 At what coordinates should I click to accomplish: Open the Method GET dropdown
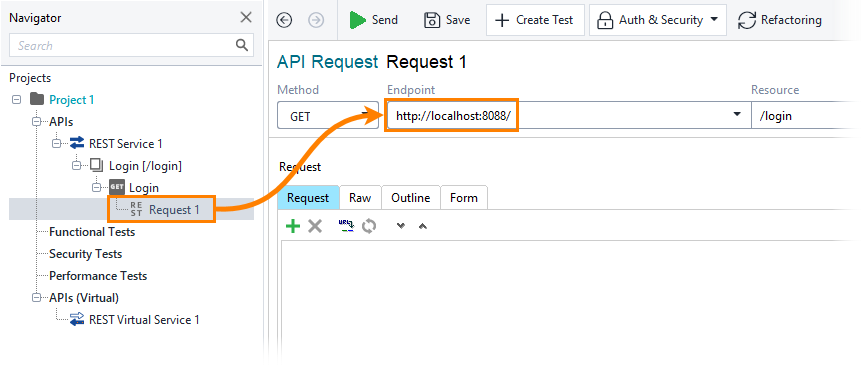tap(328, 115)
